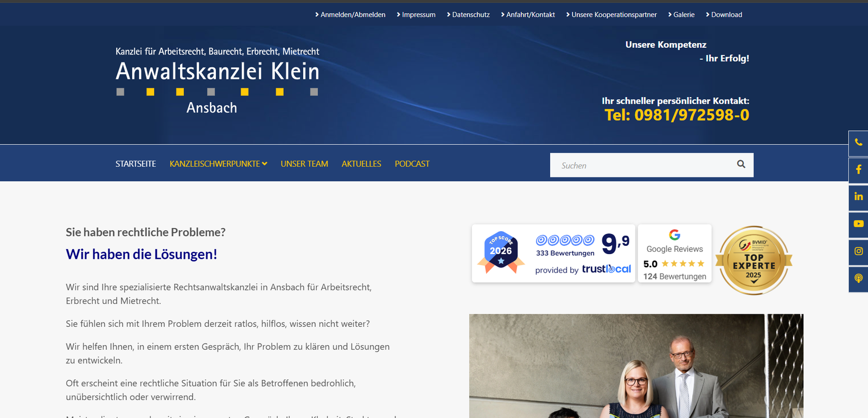Click the 333 Bewertungen text

[x=565, y=253]
